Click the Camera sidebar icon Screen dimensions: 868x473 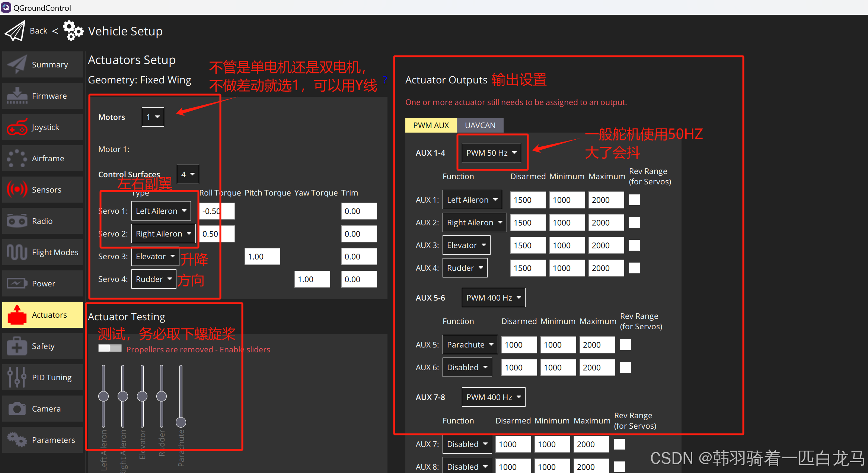click(x=17, y=409)
